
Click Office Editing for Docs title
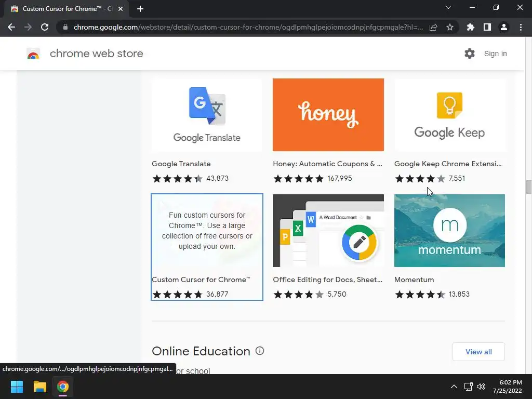tap(327, 280)
